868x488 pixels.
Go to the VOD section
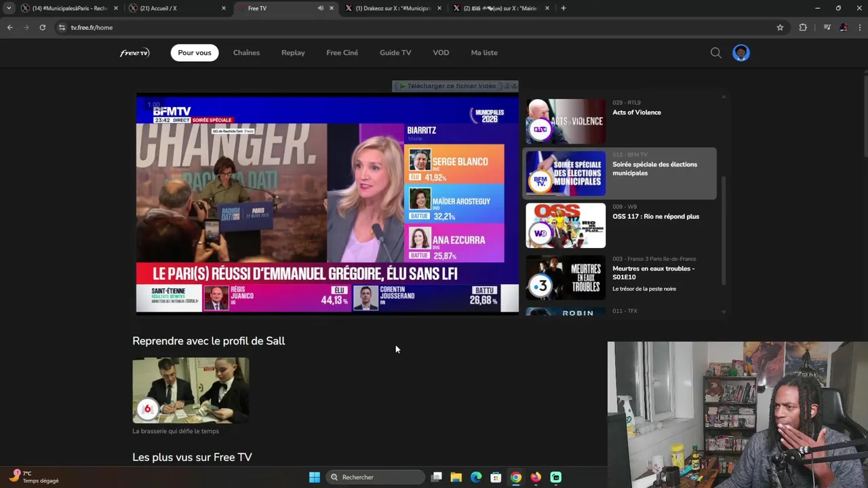pyautogui.click(x=441, y=53)
